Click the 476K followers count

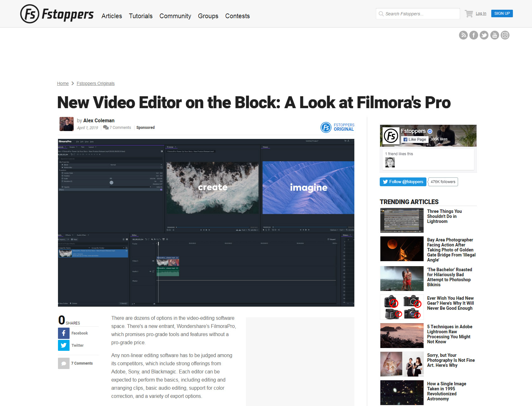(443, 182)
